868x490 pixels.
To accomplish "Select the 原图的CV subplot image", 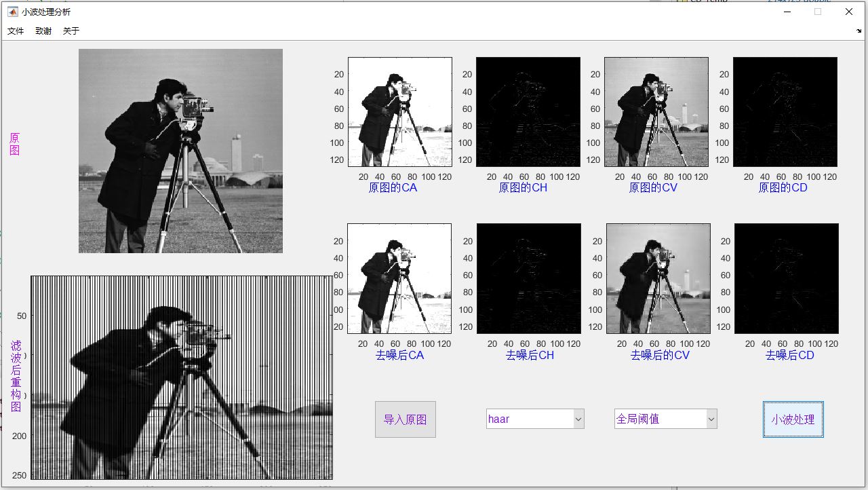I will coord(656,112).
